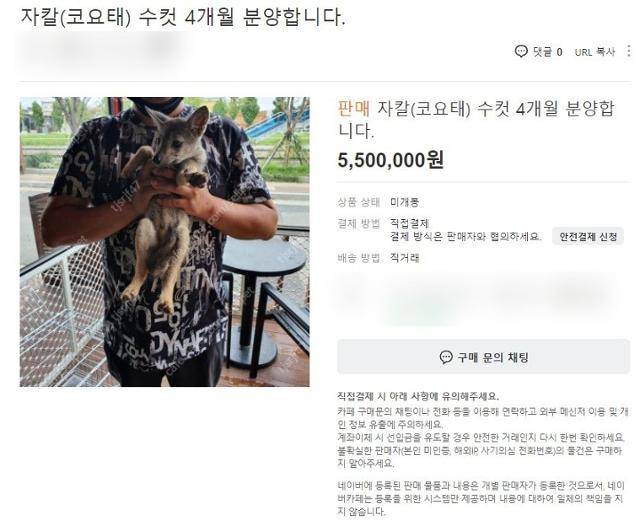Open the comments via 댓글 0 label

548,52
